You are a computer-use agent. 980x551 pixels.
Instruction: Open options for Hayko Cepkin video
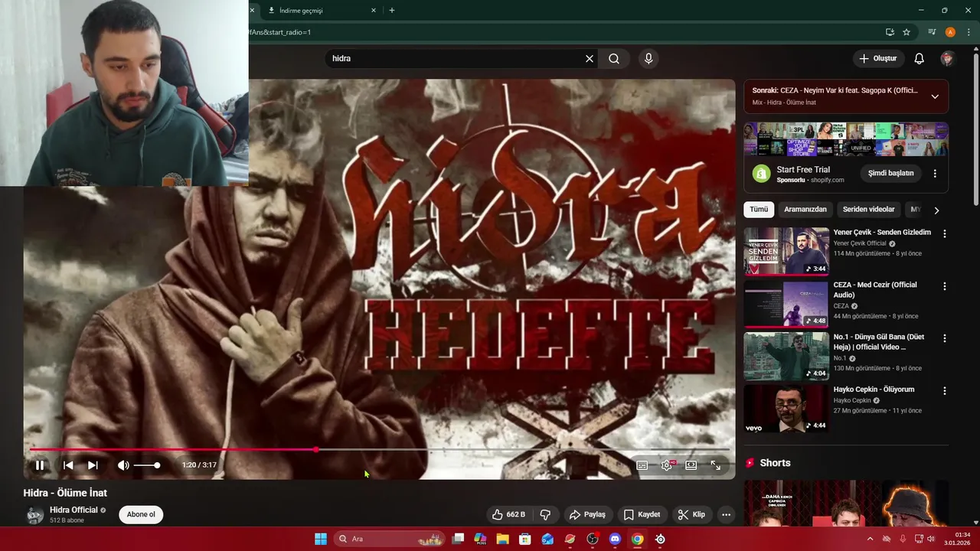click(944, 390)
